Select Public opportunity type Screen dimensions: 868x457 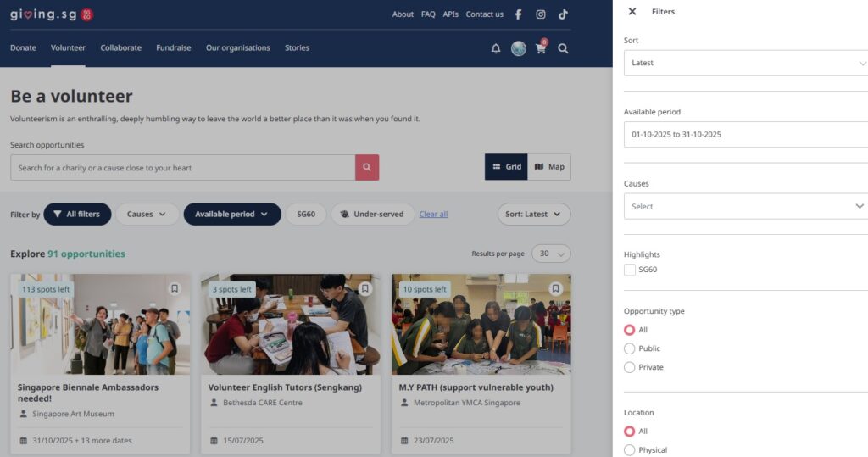pos(630,349)
